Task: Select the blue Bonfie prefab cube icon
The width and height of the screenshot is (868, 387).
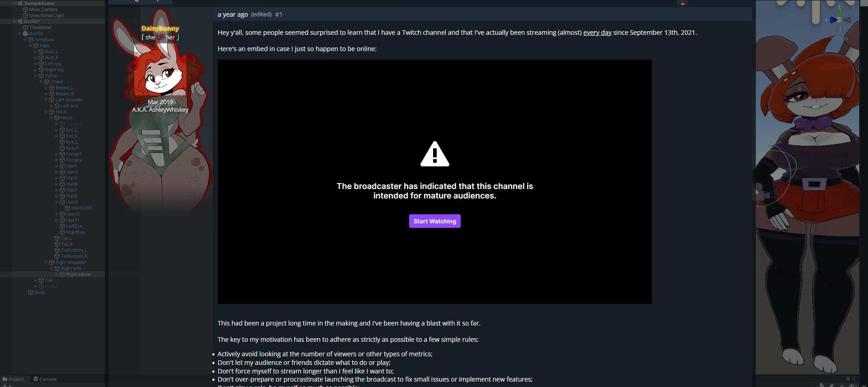Action: (25, 33)
